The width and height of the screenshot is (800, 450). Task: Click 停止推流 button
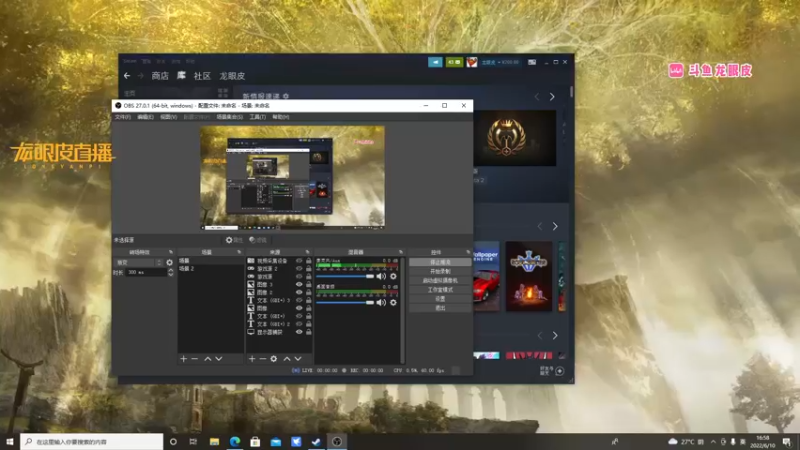click(x=440, y=262)
